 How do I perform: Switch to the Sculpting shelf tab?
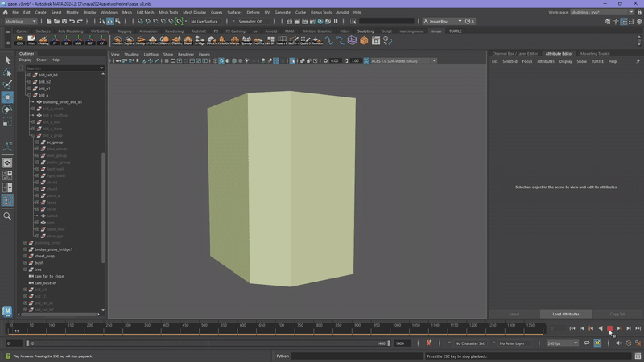pos(365,31)
